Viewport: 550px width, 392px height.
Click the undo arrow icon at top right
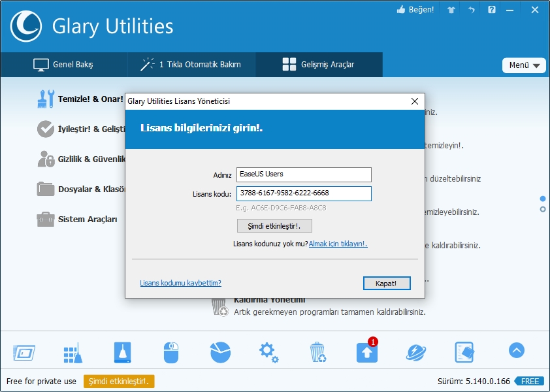click(471, 10)
